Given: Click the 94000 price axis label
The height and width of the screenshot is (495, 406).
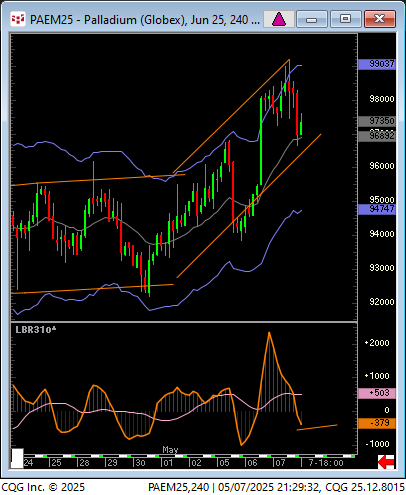Looking at the screenshot, I should point(382,234).
